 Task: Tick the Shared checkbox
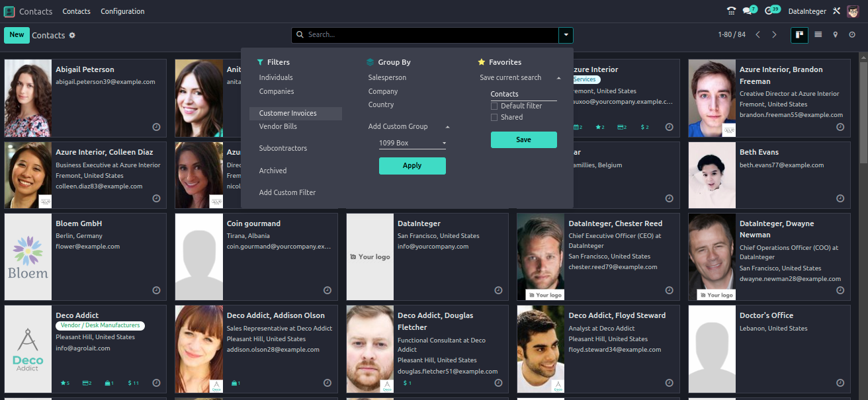coord(494,117)
